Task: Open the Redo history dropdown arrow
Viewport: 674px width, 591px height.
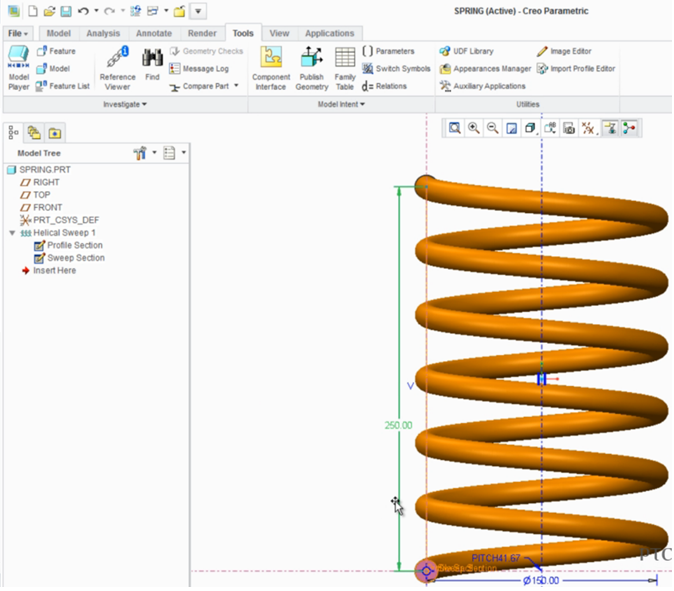Action: click(123, 11)
